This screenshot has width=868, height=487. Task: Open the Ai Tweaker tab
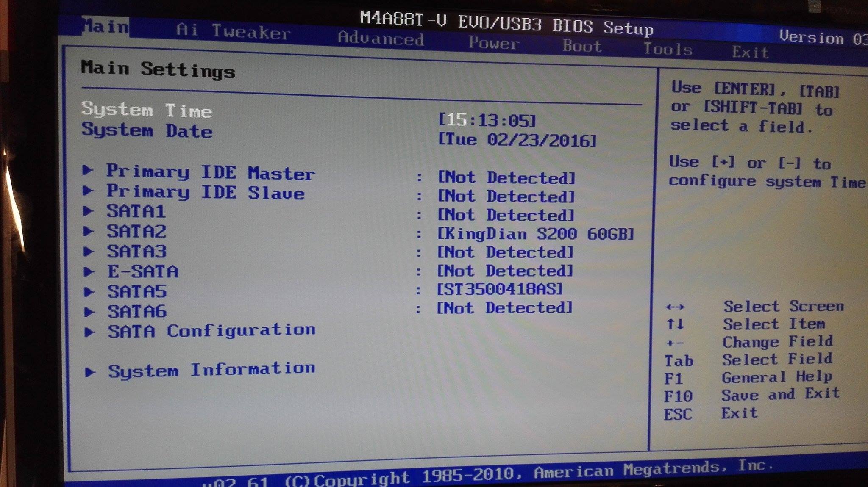(234, 32)
